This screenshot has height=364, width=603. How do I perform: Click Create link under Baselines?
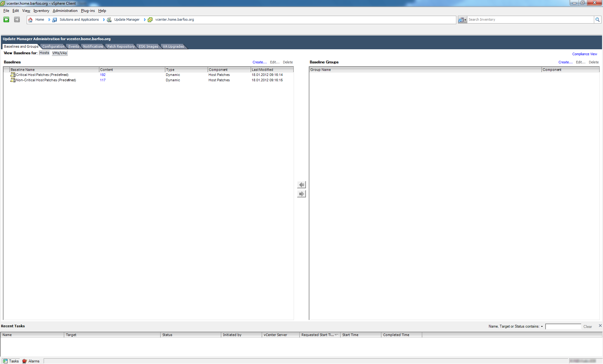pyautogui.click(x=259, y=62)
